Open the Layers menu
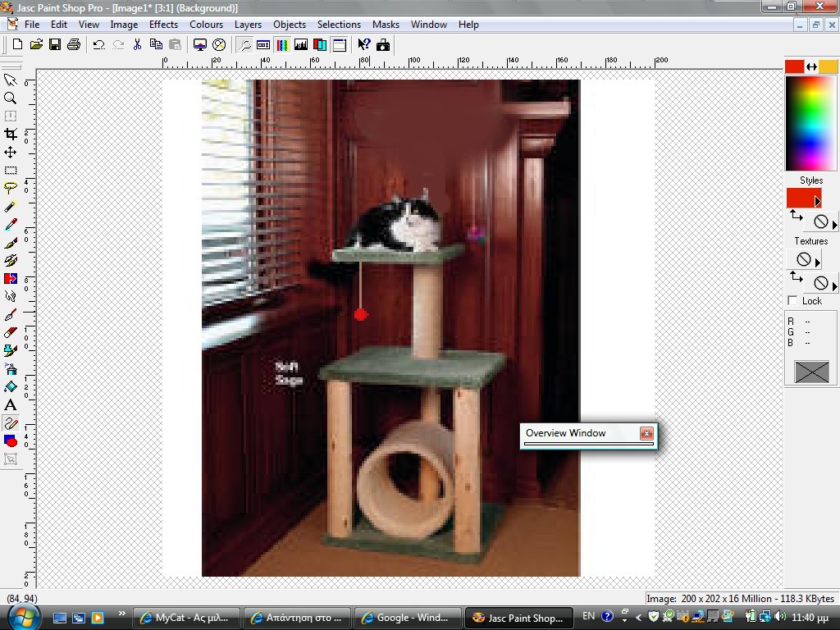 pyautogui.click(x=248, y=25)
